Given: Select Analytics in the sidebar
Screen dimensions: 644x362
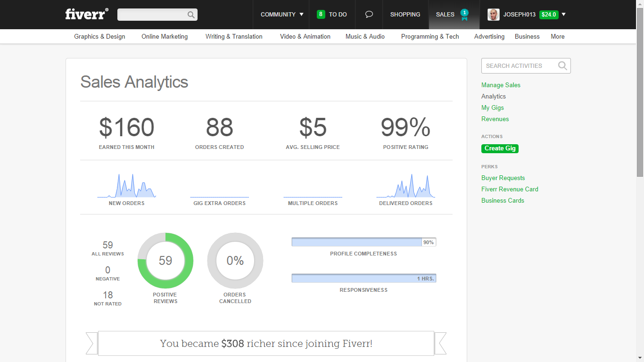Looking at the screenshot, I should (494, 96).
